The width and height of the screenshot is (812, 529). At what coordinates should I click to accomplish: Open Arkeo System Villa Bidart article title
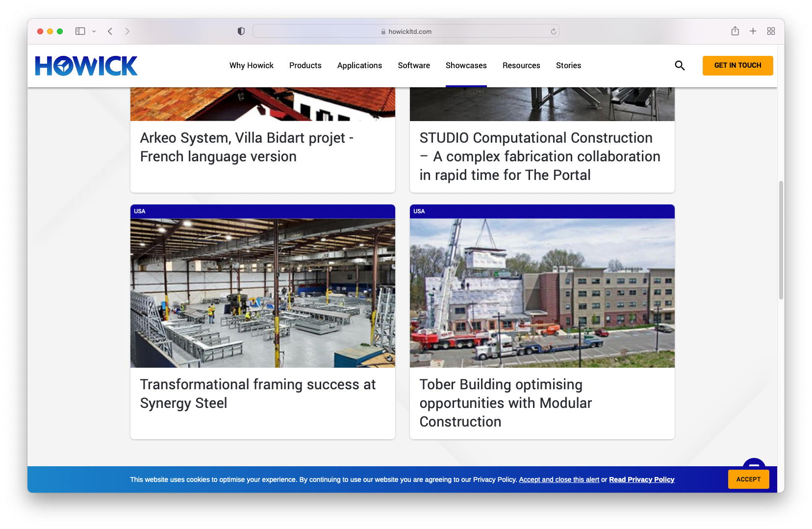(x=247, y=147)
